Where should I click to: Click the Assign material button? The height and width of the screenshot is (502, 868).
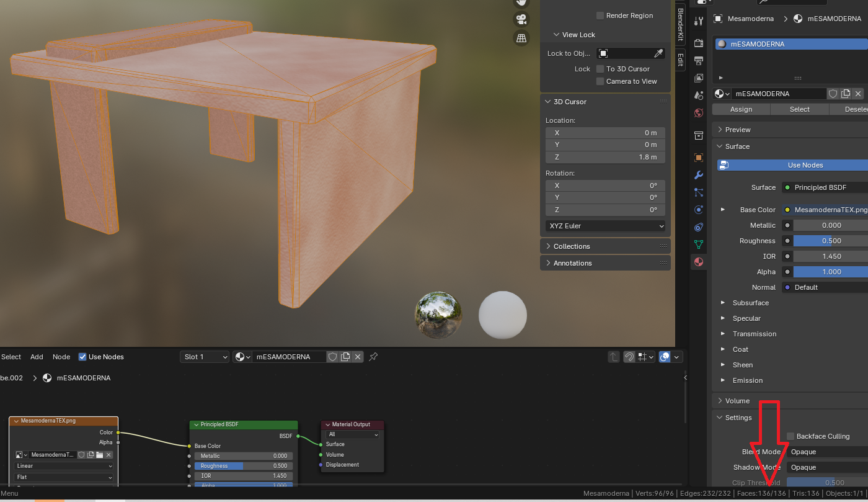pyautogui.click(x=741, y=109)
